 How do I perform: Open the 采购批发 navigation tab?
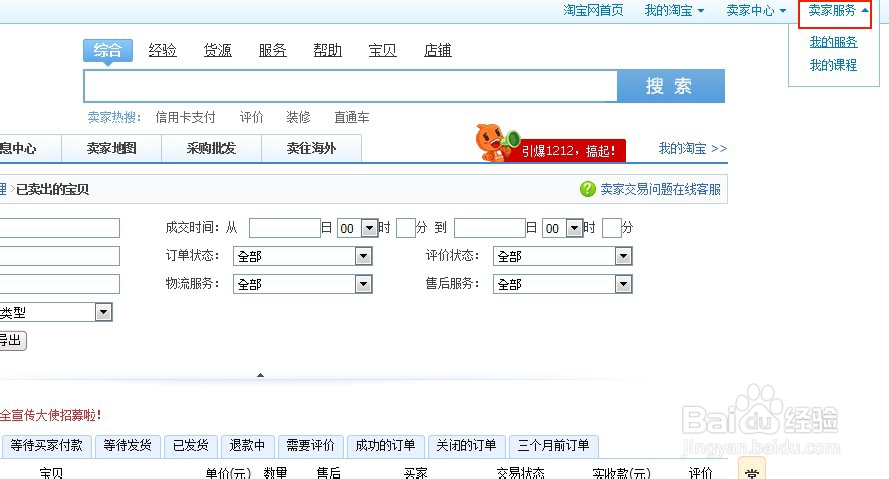[x=211, y=149]
